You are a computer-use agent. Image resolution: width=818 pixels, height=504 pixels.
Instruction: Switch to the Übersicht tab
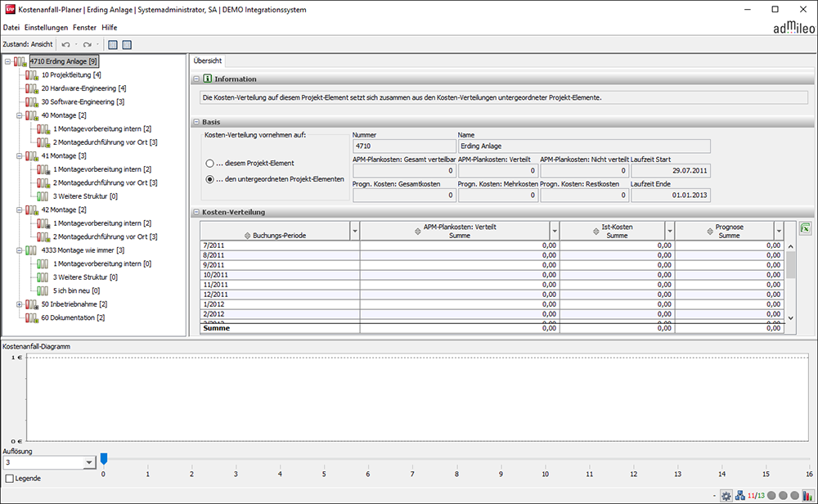click(208, 61)
